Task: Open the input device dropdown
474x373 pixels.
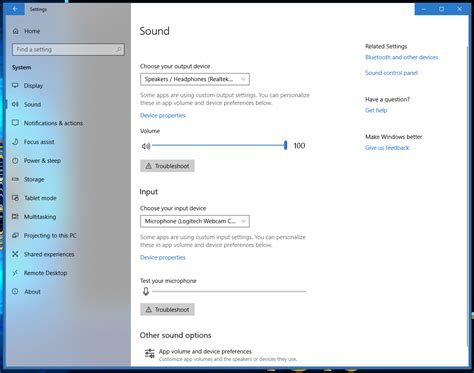Action: [195, 221]
